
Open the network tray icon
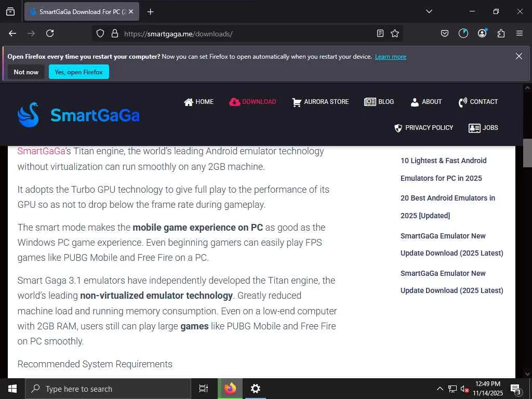click(x=453, y=389)
